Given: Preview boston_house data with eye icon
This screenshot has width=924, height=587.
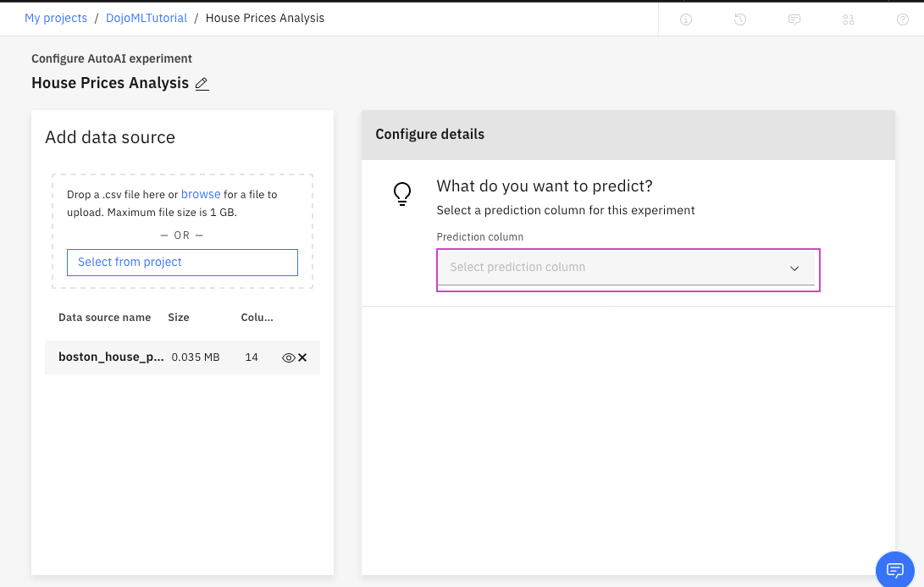Looking at the screenshot, I should pyautogui.click(x=288, y=357).
